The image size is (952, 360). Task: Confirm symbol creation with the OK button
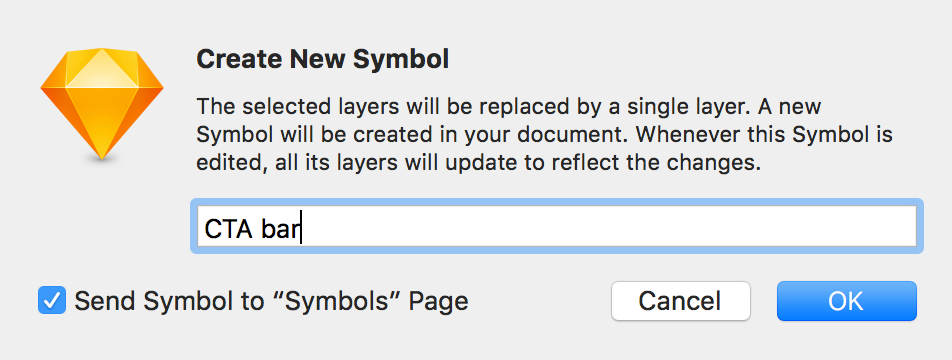click(846, 301)
